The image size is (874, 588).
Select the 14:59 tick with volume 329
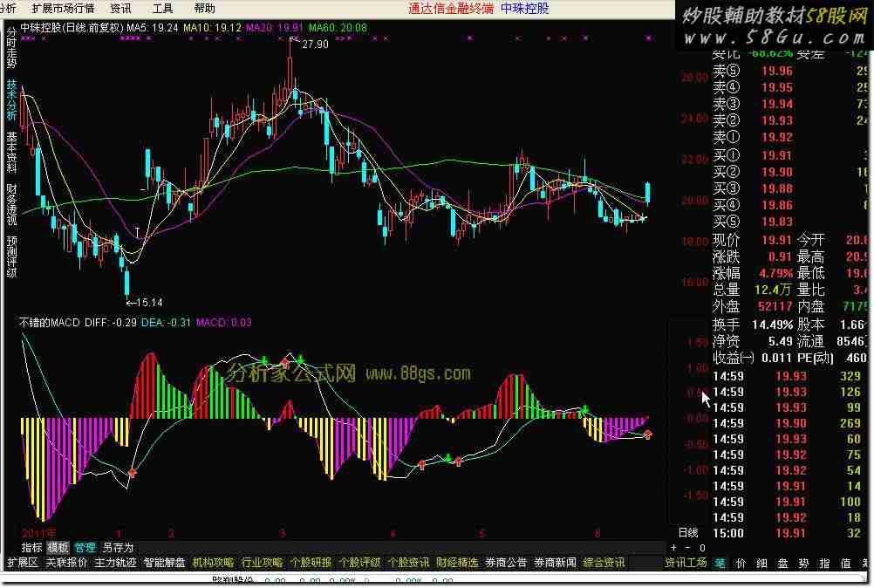click(790, 376)
